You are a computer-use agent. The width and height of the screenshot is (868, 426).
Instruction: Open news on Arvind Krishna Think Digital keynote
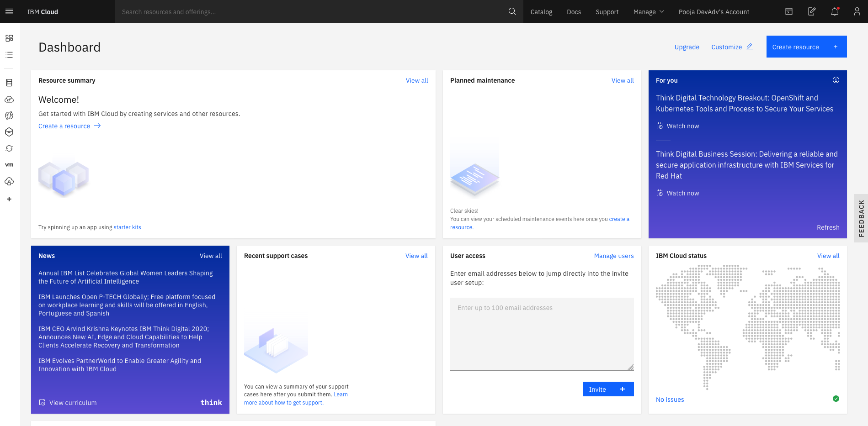coord(124,337)
